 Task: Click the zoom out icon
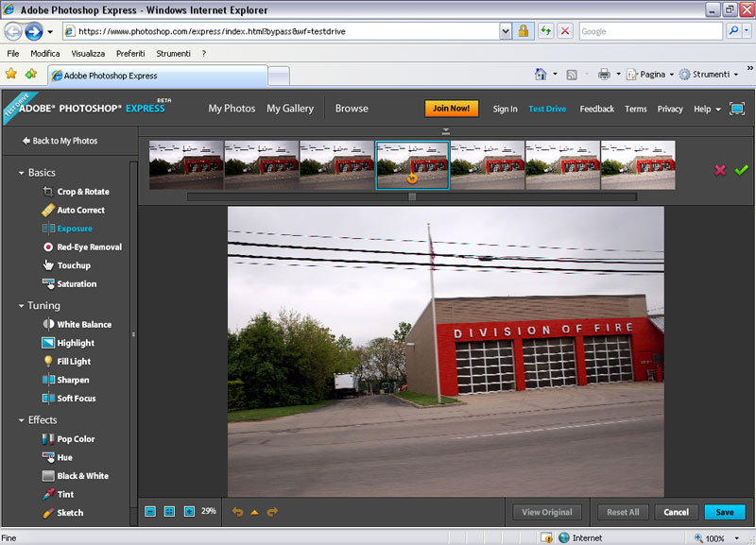(150, 511)
